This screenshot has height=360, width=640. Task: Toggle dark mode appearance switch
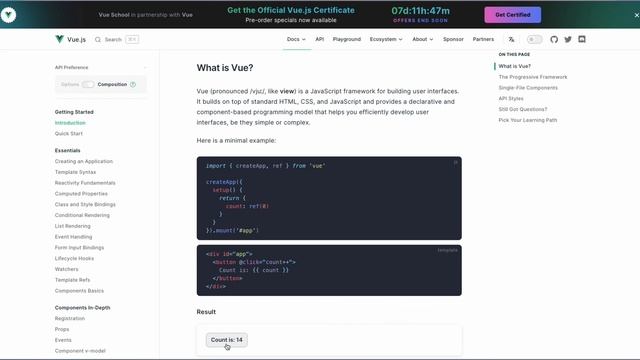[x=534, y=40]
